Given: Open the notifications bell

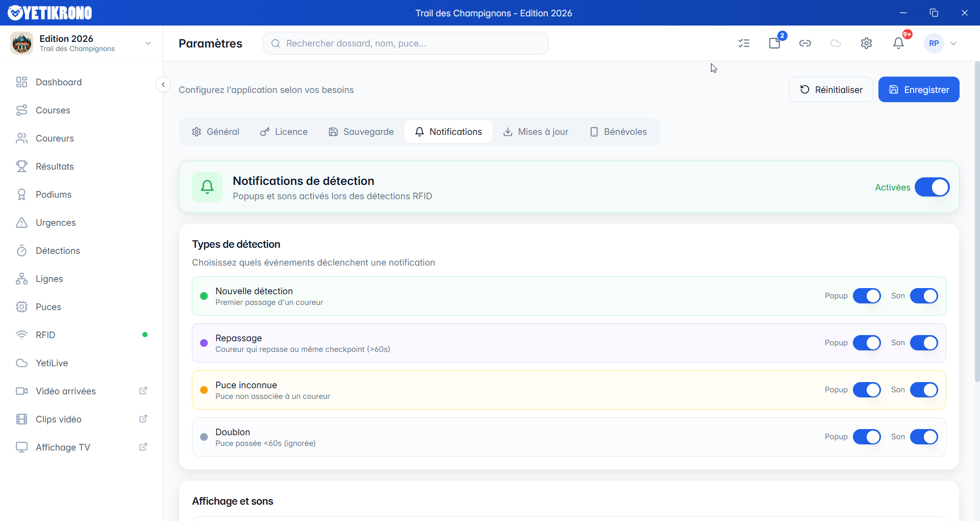Looking at the screenshot, I should click(x=898, y=43).
